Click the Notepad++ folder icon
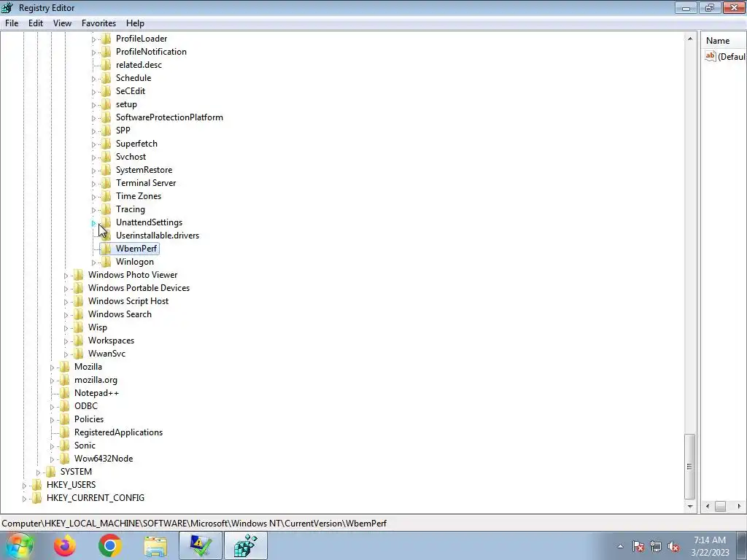Screen dimensions: 747x560 click(65, 393)
